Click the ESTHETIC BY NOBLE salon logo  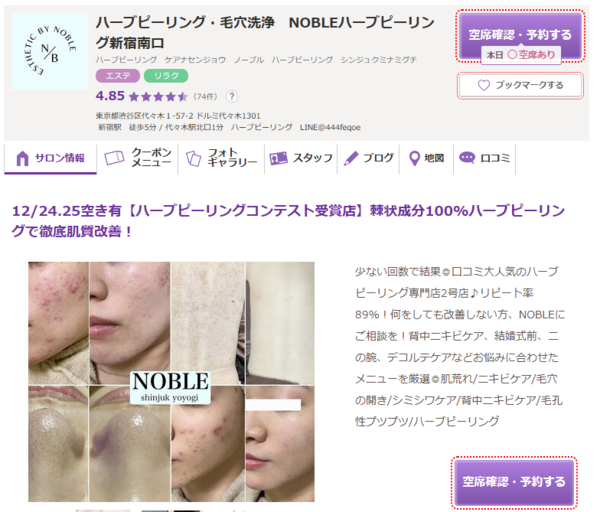pos(50,51)
